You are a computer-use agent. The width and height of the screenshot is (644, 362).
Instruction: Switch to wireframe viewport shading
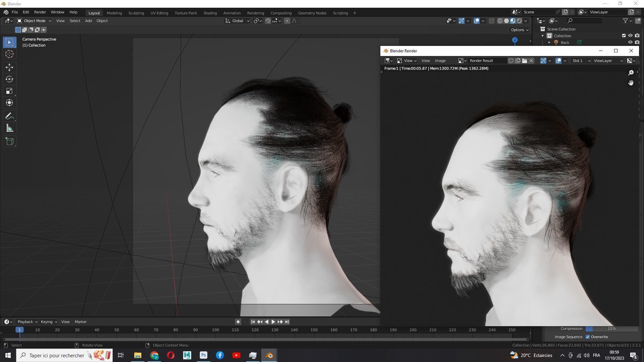[500, 21]
